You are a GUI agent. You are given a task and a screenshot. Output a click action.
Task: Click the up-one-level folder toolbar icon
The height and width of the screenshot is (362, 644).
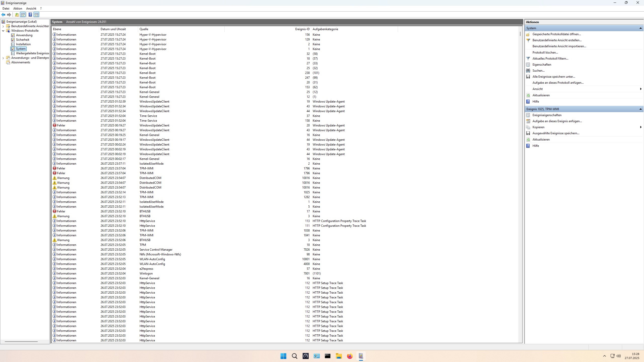click(17, 15)
